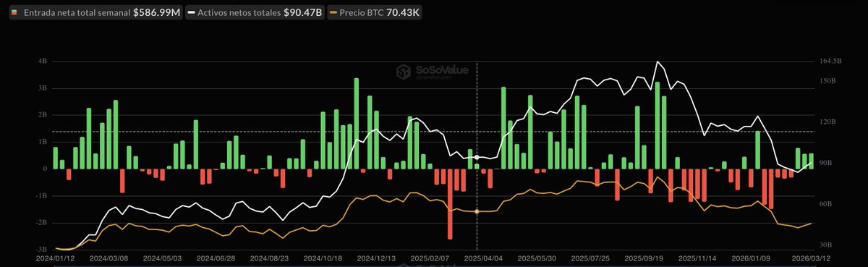Click the 4B label on the left axis
Image resolution: width=868 pixels, height=267 pixels.
pos(43,62)
